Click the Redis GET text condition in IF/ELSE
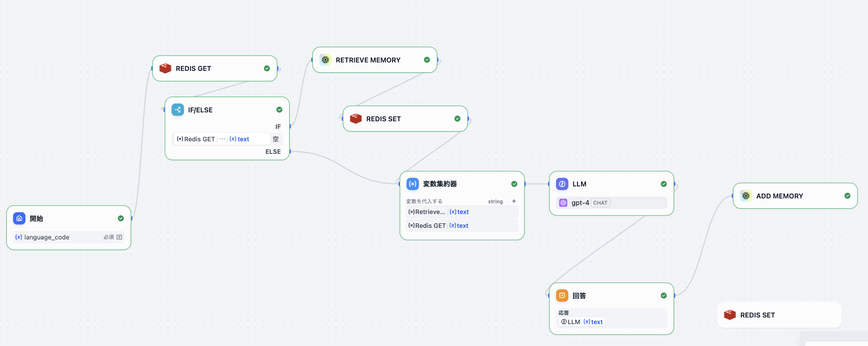 click(221, 139)
